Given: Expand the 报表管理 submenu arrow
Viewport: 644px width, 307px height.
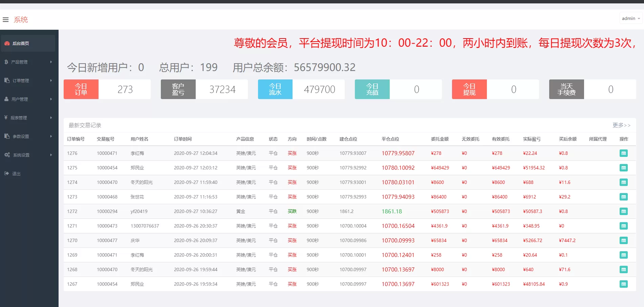Looking at the screenshot, I should (x=51, y=118).
